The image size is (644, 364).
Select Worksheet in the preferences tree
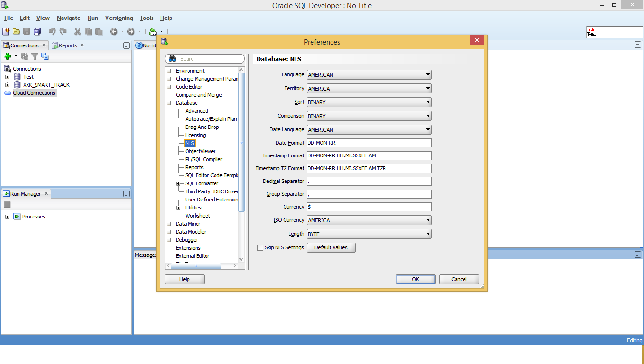tap(197, 216)
